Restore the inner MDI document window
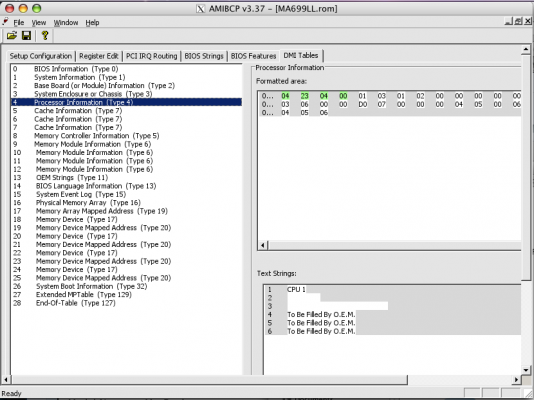The image size is (534, 400). [518, 21]
